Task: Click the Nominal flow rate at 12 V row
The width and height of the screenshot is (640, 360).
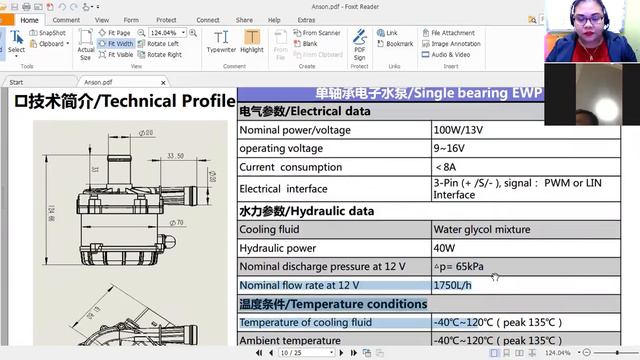Action: coord(429,285)
